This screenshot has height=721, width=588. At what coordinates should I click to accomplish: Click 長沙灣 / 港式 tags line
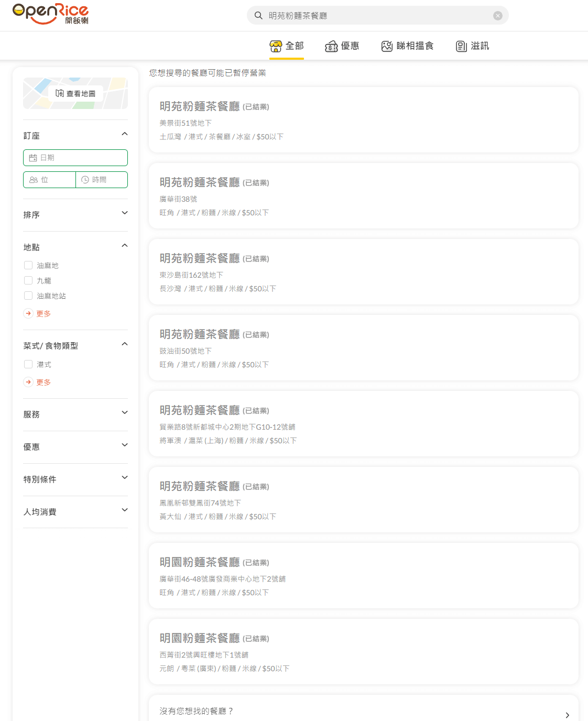pos(218,289)
